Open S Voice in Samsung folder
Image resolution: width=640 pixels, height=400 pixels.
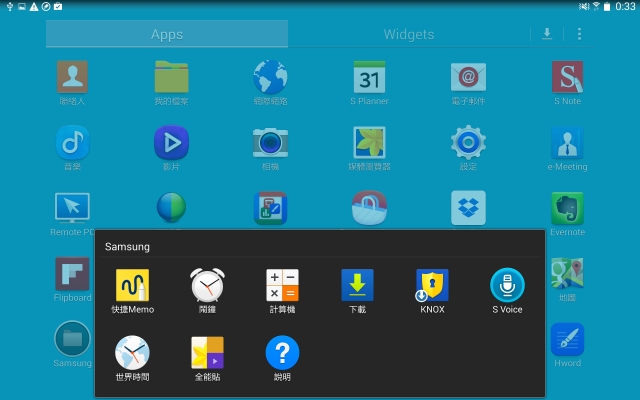[x=507, y=285]
